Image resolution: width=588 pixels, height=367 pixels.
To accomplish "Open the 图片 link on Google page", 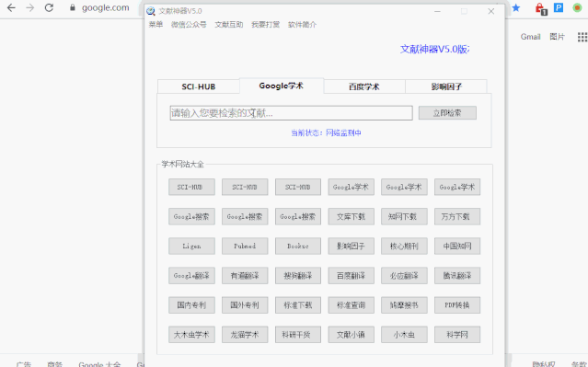I will tap(558, 37).
